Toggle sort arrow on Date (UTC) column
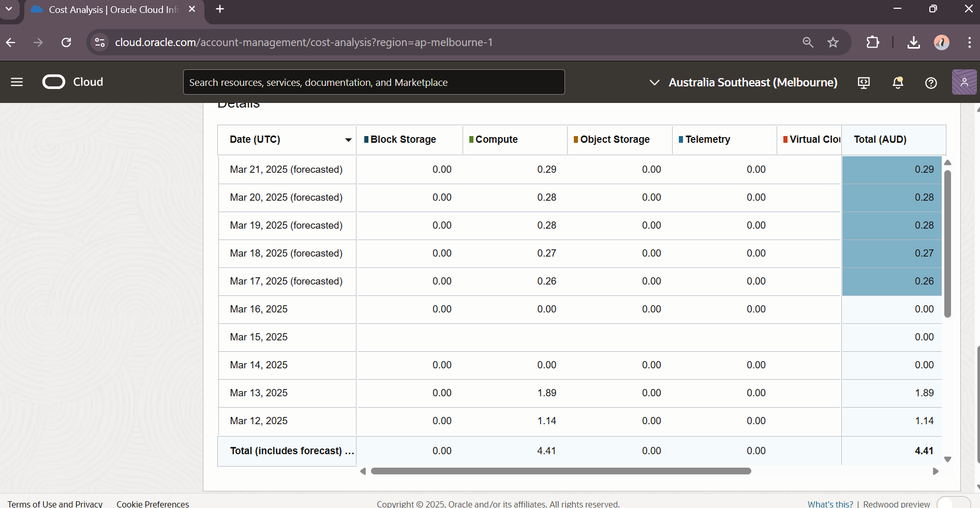 348,140
